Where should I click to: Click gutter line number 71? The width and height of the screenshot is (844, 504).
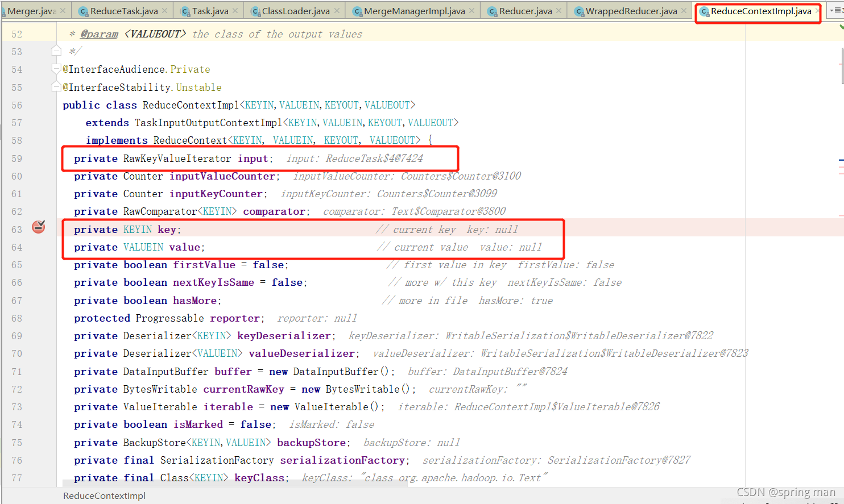pyautogui.click(x=17, y=372)
